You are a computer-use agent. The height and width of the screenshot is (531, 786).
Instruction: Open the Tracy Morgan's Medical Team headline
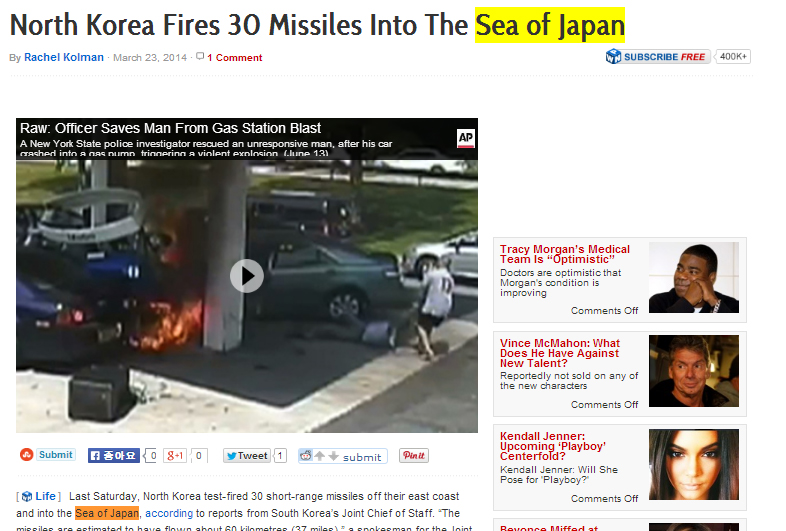point(565,254)
